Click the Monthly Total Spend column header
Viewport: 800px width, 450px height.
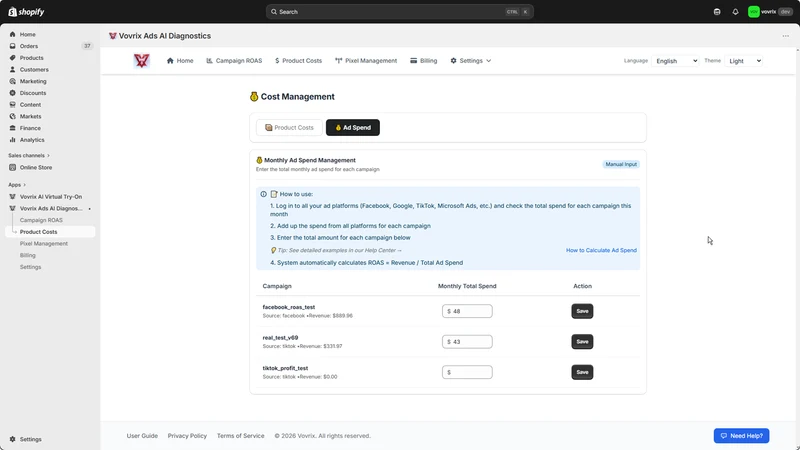click(467, 286)
